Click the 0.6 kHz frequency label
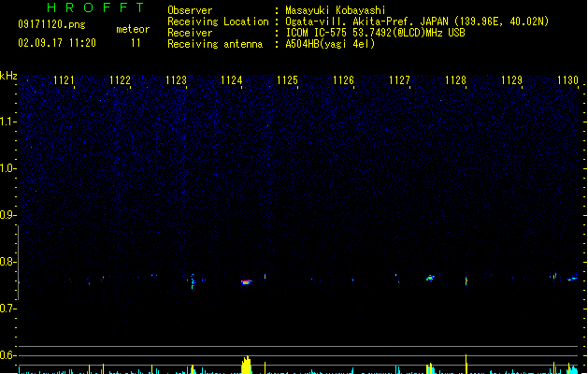This screenshot has height=374, width=588. coord(7,355)
